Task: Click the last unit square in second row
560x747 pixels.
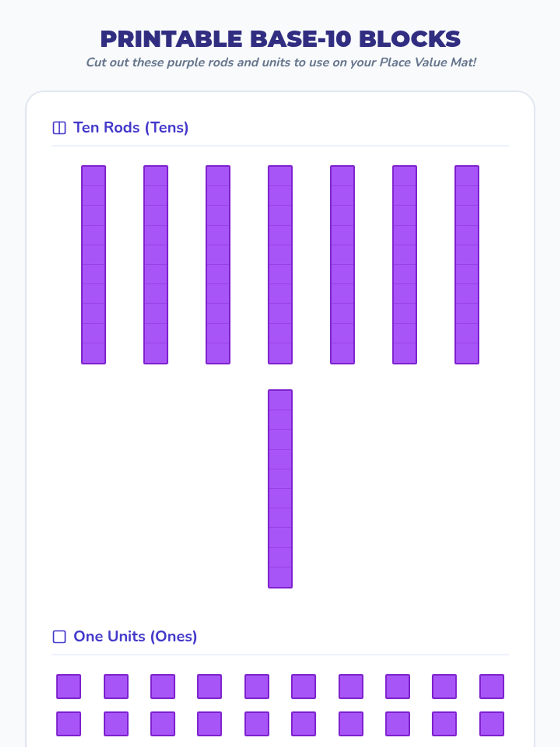Action: (x=491, y=724)
